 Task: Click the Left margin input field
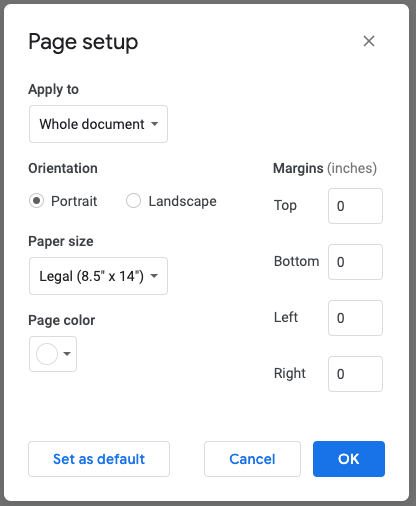pos(355,318)
